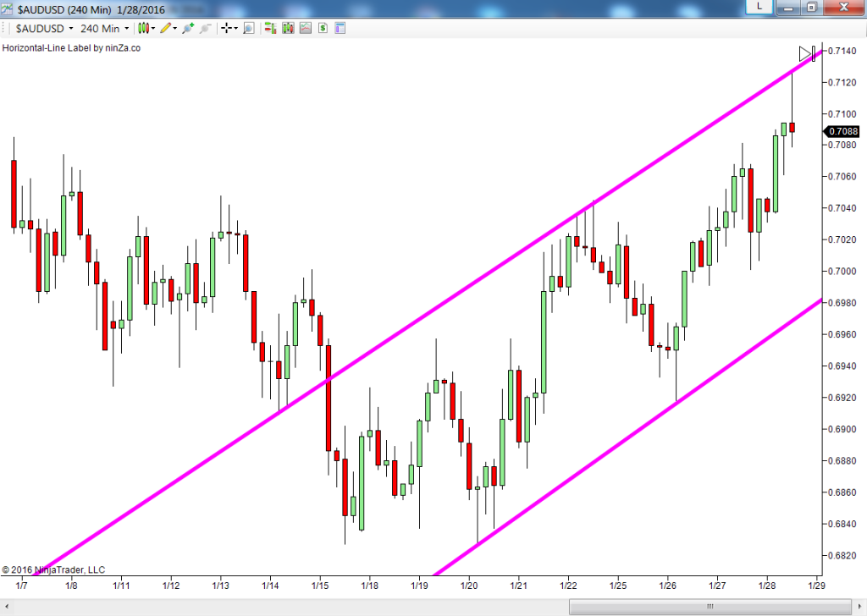Open the Data Series candlestick icon
867x616 pixels.
tap(288, 28)
